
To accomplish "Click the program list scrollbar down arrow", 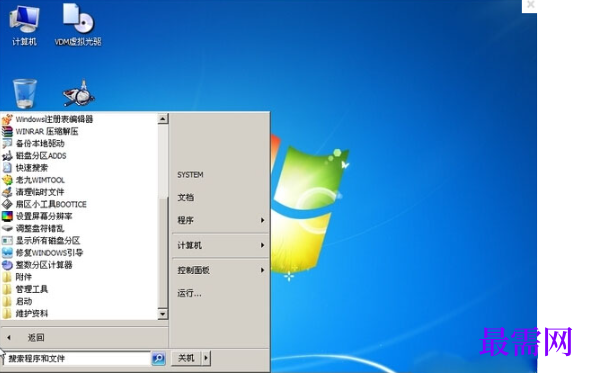I will [163, 314].
